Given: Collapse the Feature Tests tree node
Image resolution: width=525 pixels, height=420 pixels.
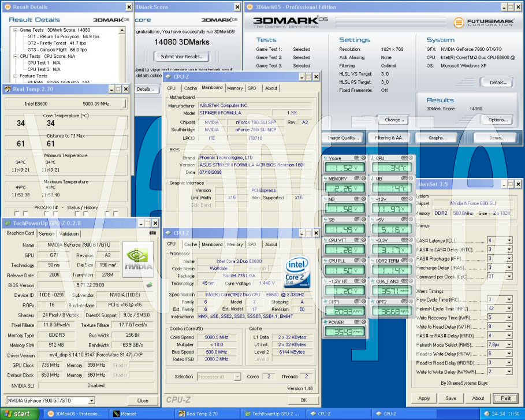Looking at the screenshot, I should 16,76.
